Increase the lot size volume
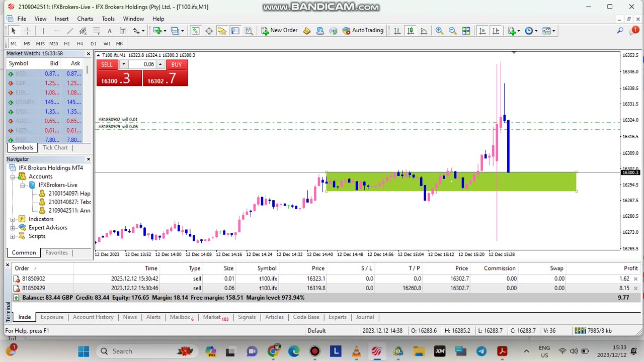The width and height of the screenshot is (644, 362). [160, 64]
